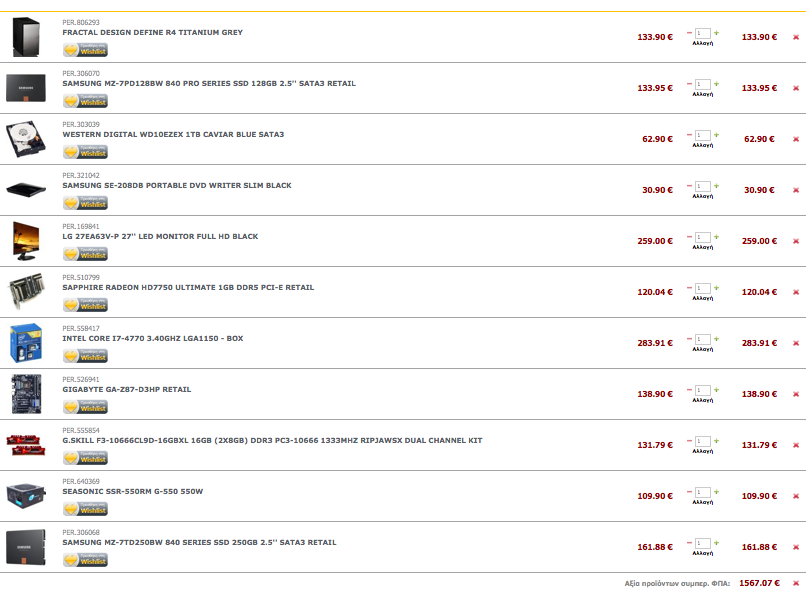806x597 pixels.
Task: Remove Seasonic SSR-550RM from cart
Action: [x=796, y=496]
